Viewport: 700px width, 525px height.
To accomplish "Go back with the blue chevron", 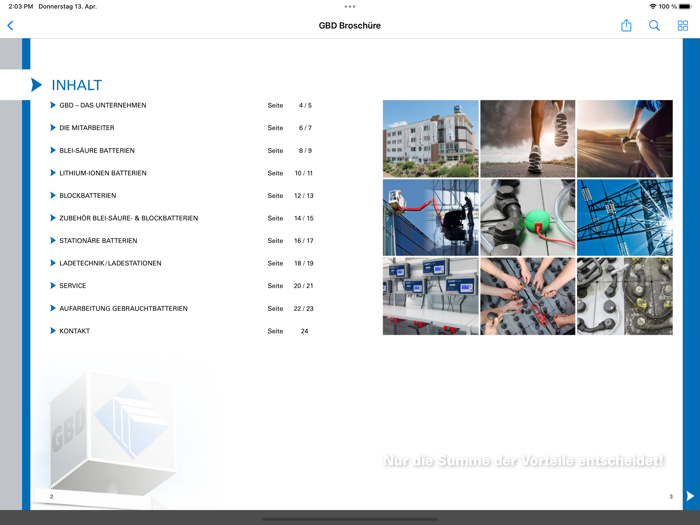I will point(10,25).
